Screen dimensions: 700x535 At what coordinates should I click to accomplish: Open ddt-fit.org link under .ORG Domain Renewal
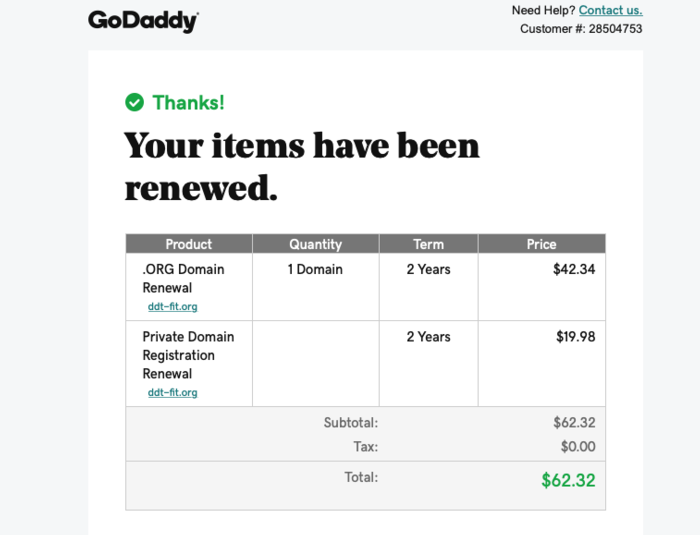click(172, 306)
